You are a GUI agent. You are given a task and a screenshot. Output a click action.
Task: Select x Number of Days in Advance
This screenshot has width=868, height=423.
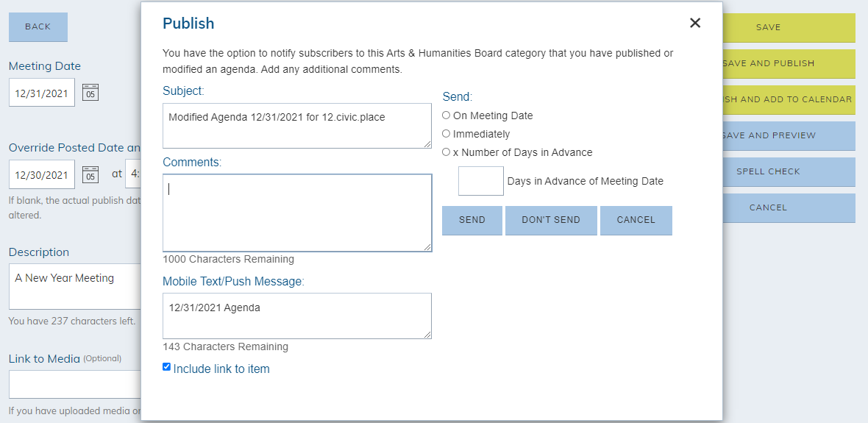(x=447, y=152)
